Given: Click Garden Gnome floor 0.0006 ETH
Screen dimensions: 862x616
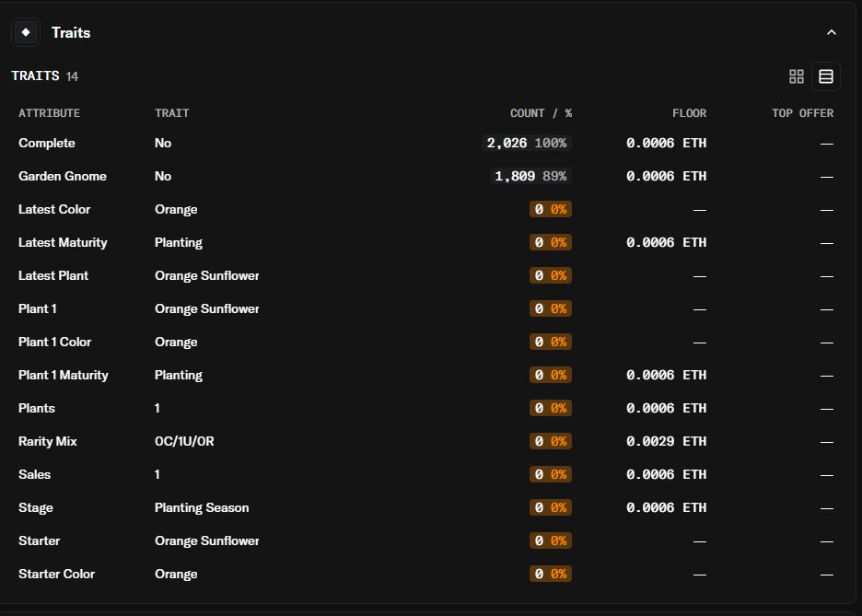Looking at the screenshot, I should [x=666, y=176].
